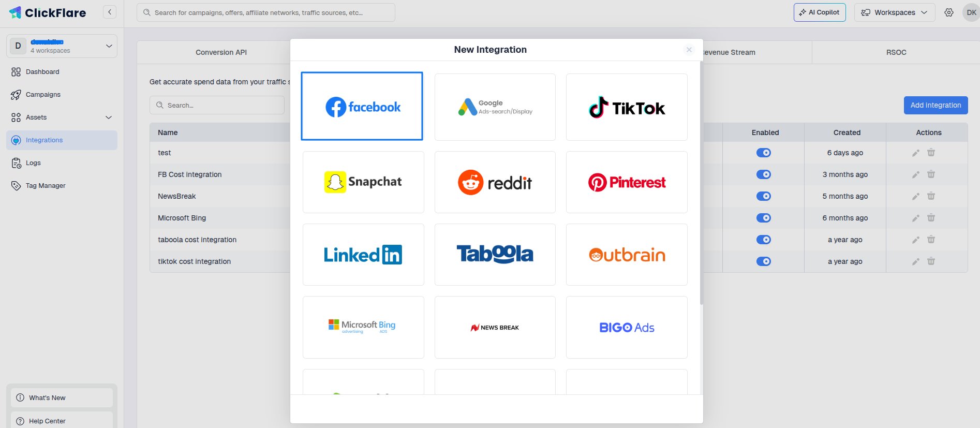Switch to Revenue Stream tab
980x428 pixels.
[x=729, y=52]
